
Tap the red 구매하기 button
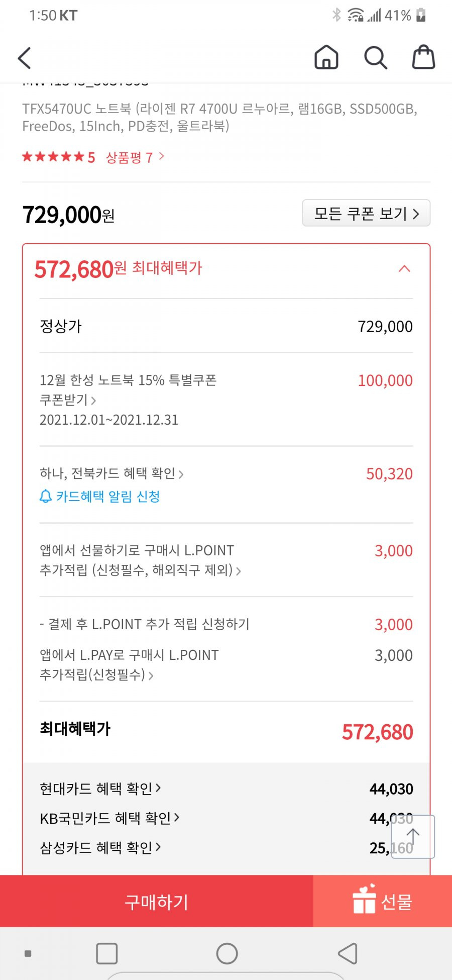tap(157, 901)
